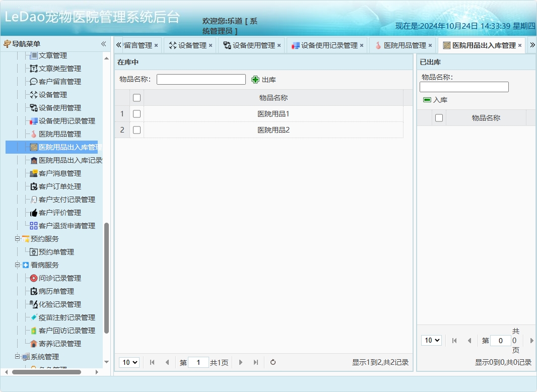
Task: Collapse the 系统管理 tree node
Action: pos(17,356)
